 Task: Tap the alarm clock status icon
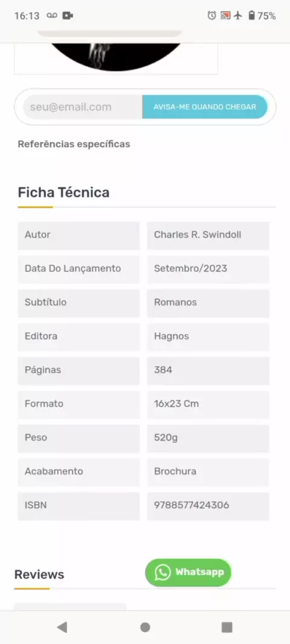211,16
